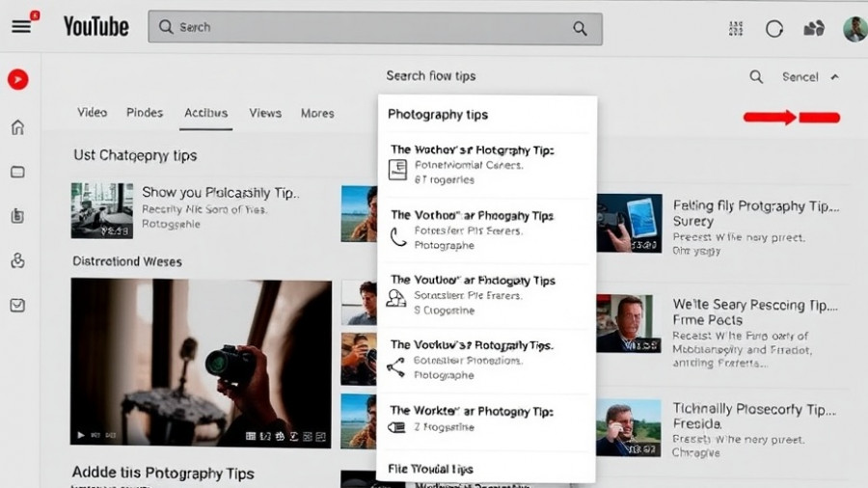Click the person icon in left sidebar
The width and height of the screenshot is (868, 488).
(17, 260)
